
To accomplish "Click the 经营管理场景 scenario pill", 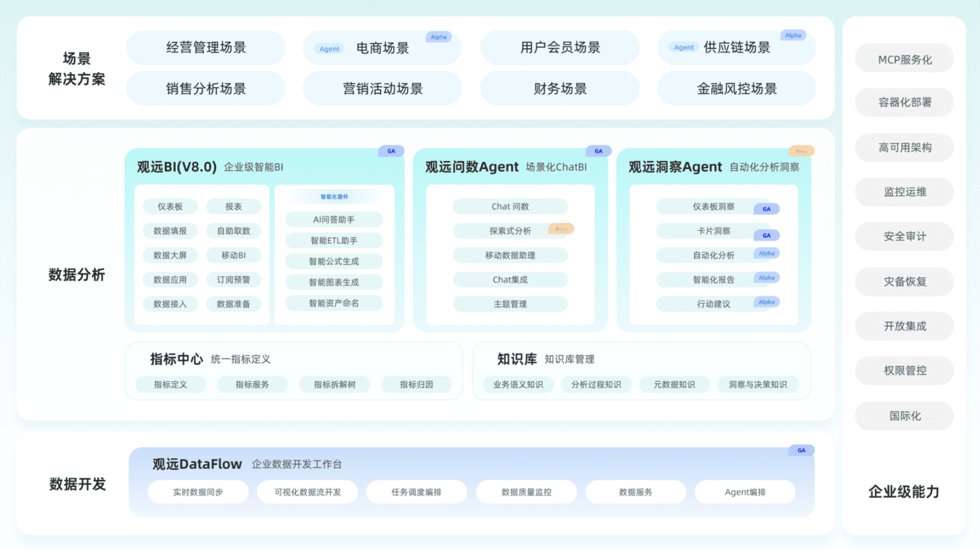I will pyautogui.click(x=206, y=48).
